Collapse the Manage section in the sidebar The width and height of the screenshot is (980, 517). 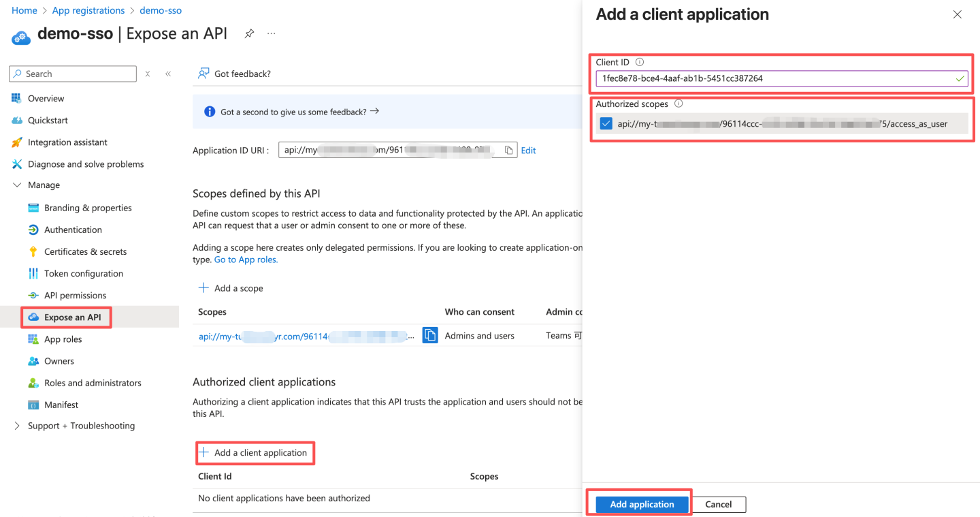tap(18, 185)
